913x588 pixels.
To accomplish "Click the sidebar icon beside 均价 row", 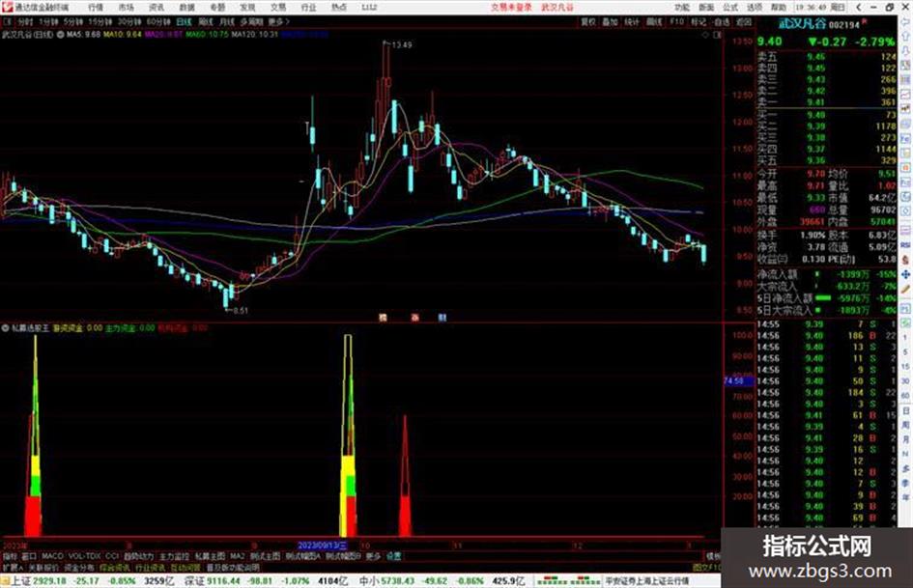I will point(906,168).
